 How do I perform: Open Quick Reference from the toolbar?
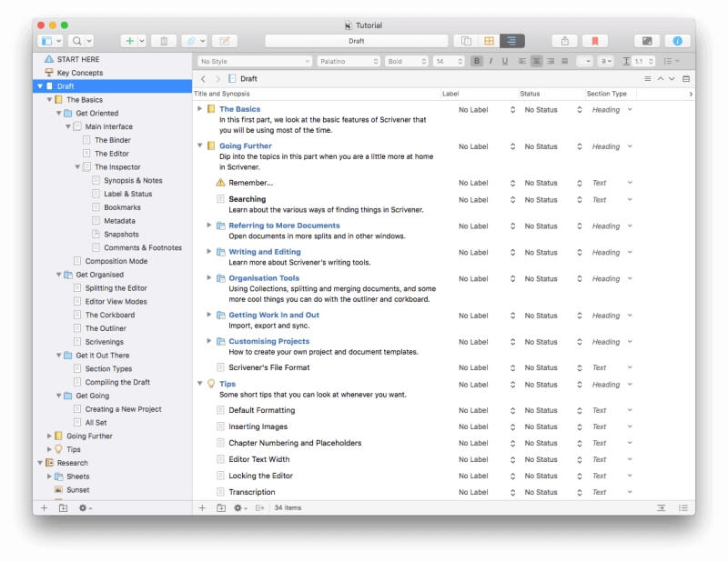[225, 41]
